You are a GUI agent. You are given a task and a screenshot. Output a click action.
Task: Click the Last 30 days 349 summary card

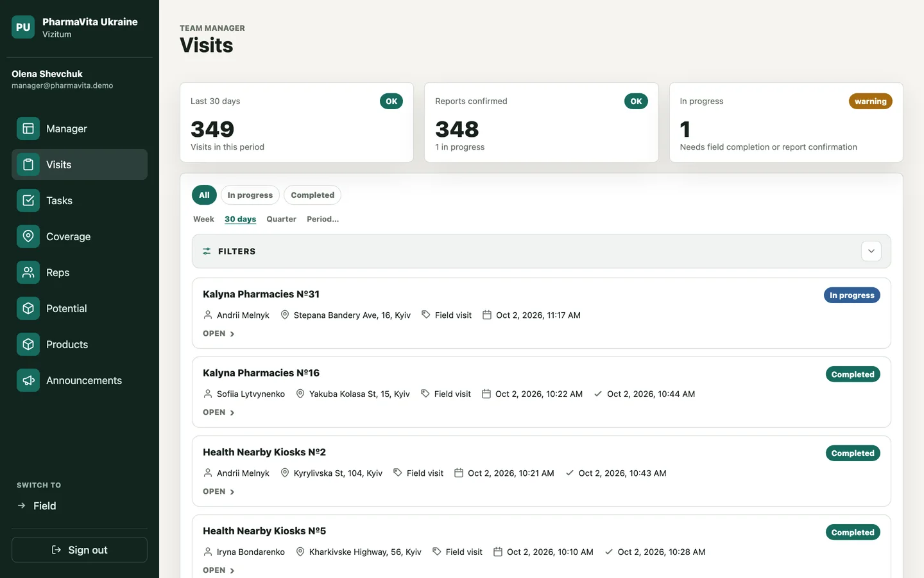[296, 122]
